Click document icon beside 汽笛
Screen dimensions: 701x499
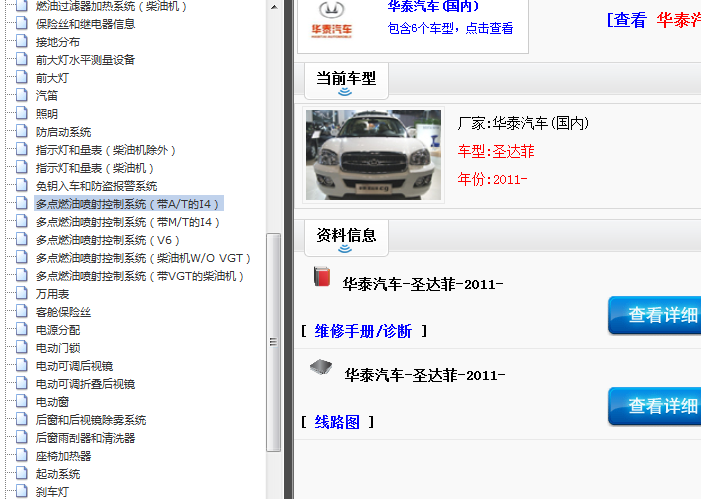[21, 95]
